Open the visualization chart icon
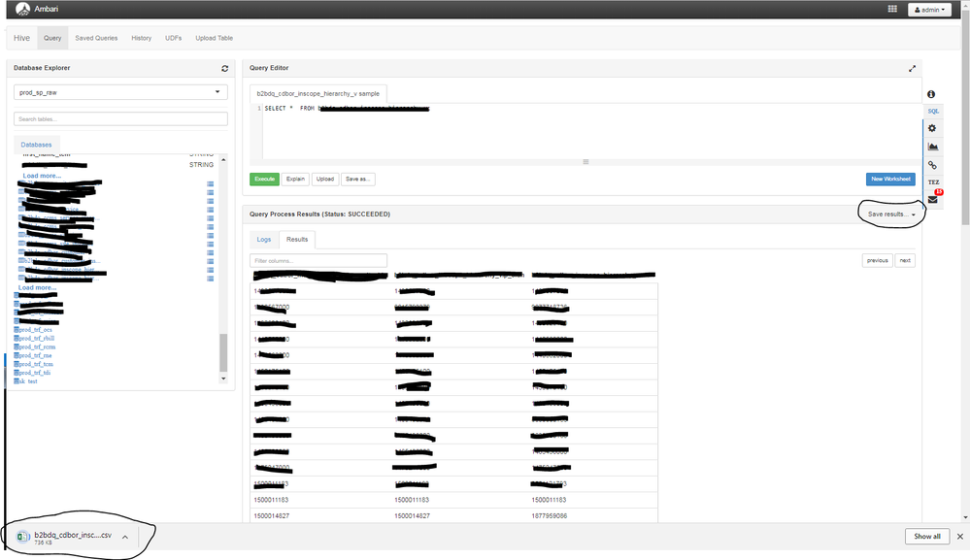The height and width of the screenshot is (560, 970). [x=933, y=147]
